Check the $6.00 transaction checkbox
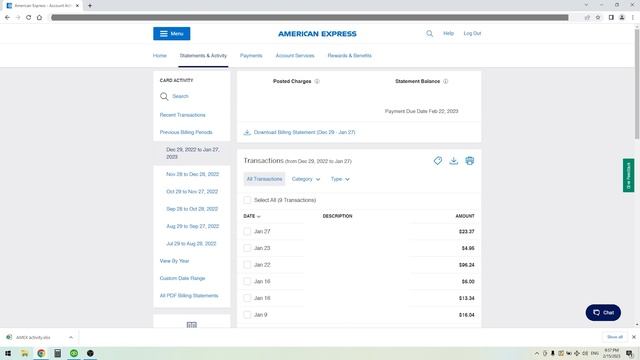 [x=247, y=282]
